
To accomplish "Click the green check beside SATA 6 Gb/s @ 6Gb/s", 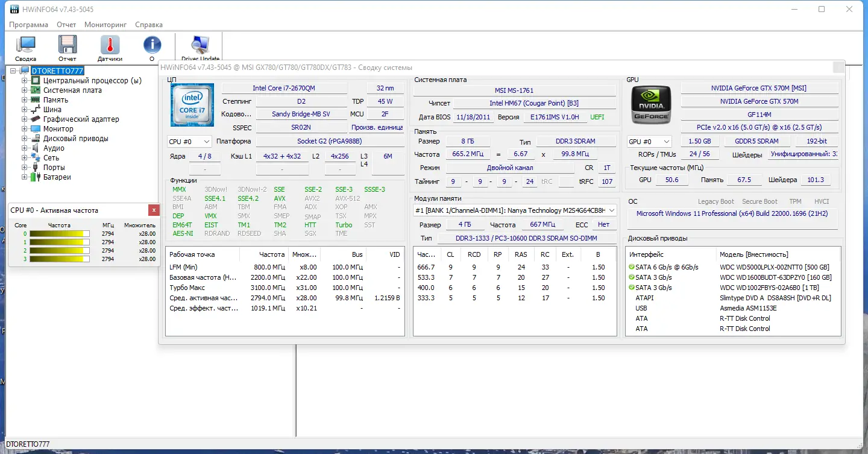I will tap(632, 267).
